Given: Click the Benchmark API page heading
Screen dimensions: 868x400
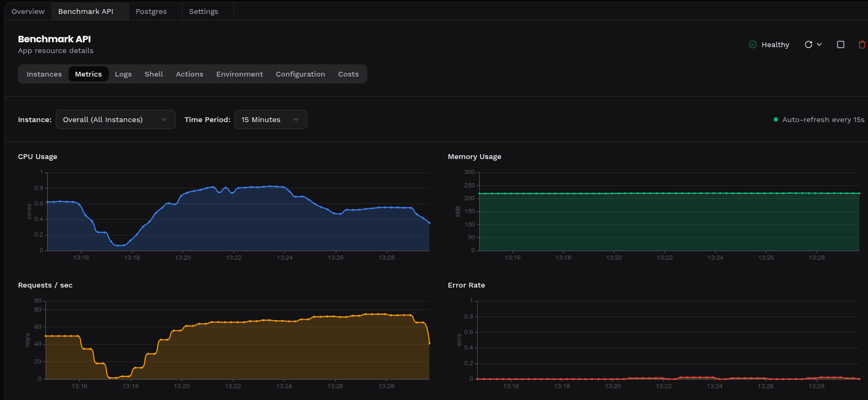Looking at the screenshot, I should [54, 39].
